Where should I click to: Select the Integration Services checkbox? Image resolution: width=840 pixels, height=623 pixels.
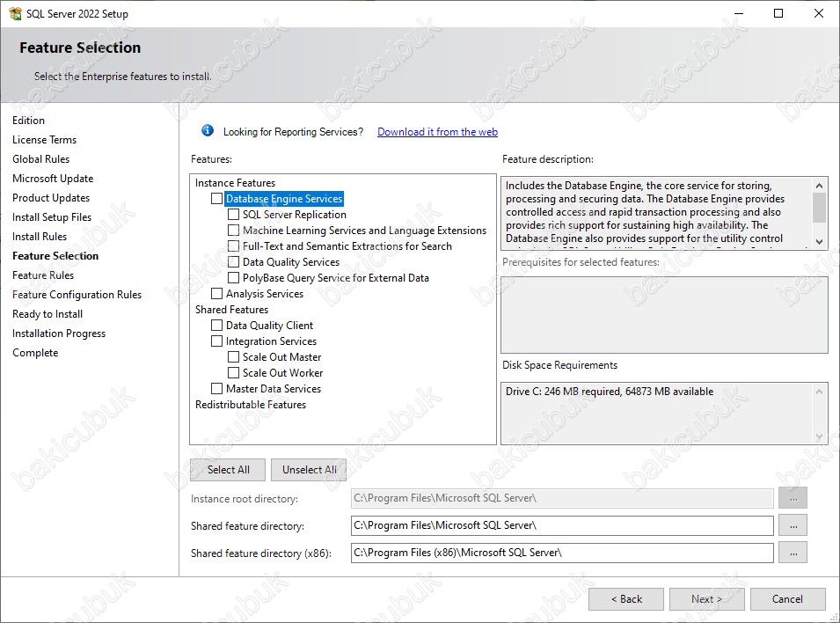pyautogui.click(x=217, y=341)
